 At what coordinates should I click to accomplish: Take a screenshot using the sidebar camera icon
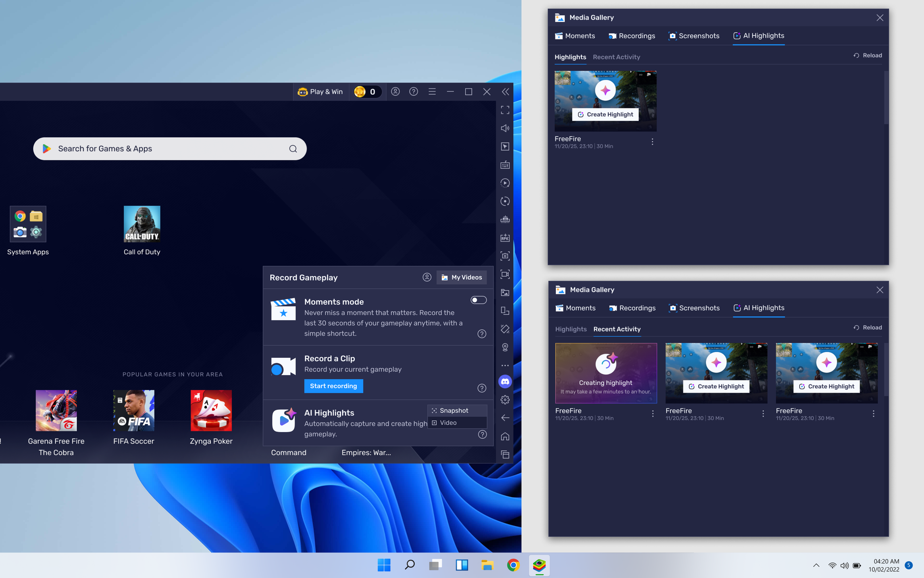coord(505,256)
